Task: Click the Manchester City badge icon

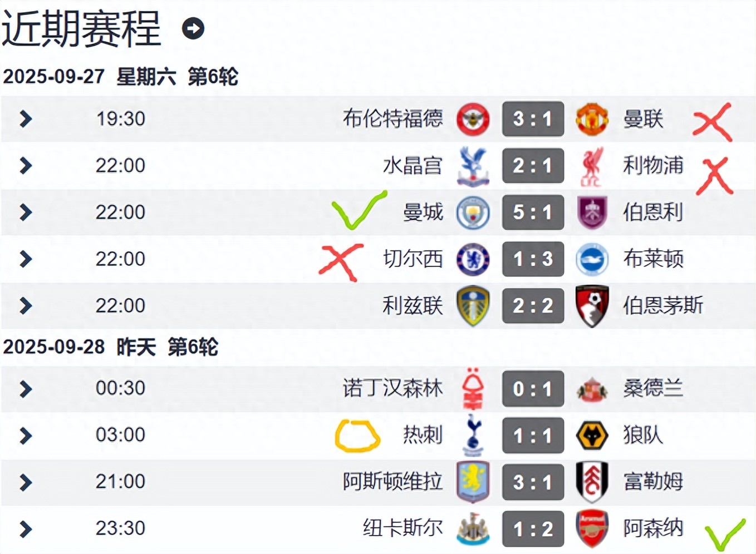Action: pyautogui.click(x=473, y=212)
